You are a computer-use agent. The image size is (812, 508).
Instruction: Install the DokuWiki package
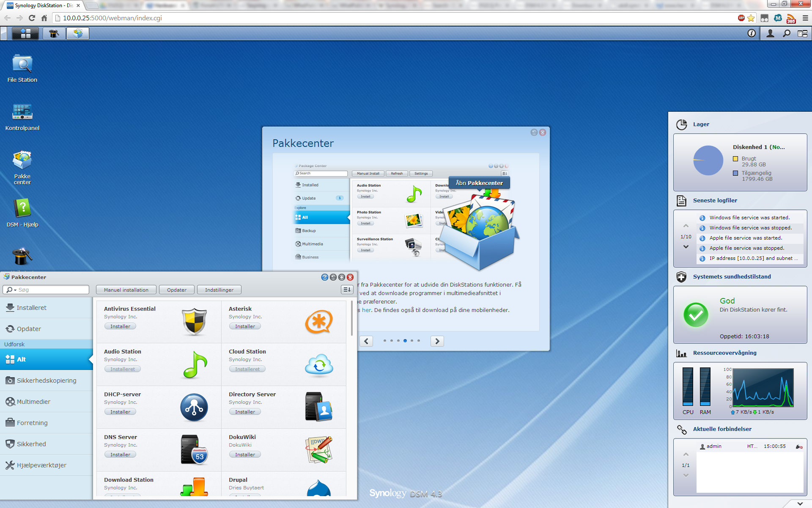tap(245, 455)
